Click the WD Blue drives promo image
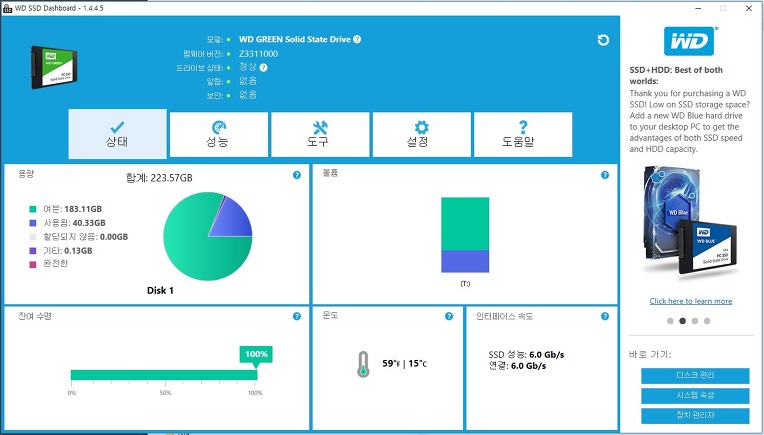Viewport: 764px width, 435px height. click(x=690, y=221)
